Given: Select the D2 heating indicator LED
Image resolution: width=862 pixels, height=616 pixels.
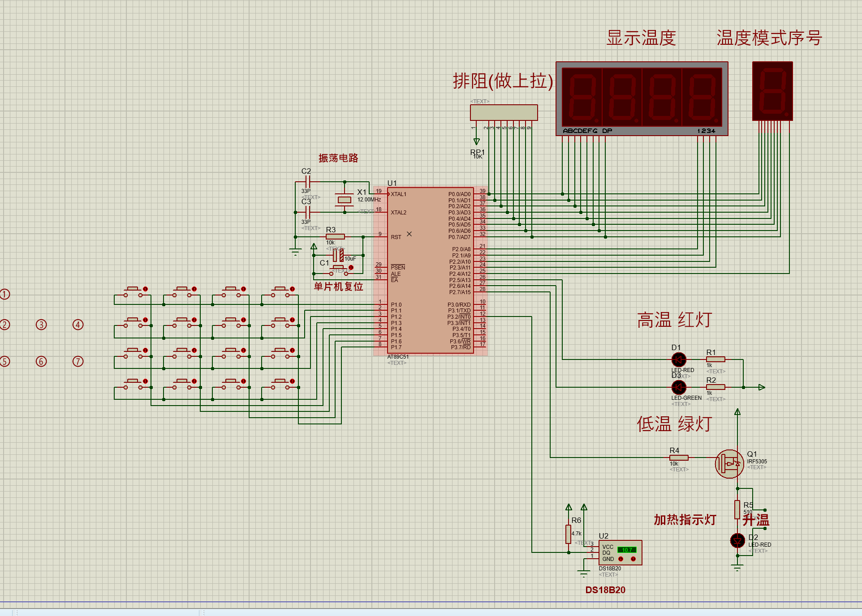Looking at the screenshot, I should (737, 541).
